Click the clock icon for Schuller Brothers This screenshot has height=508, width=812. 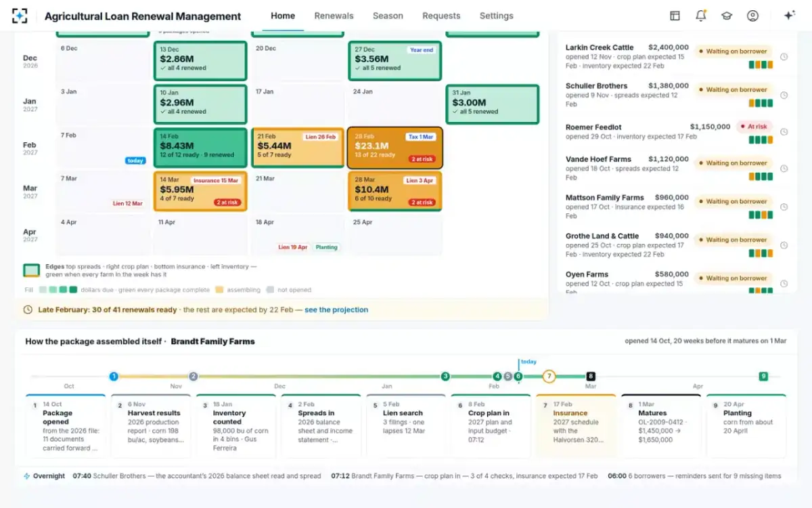[x=784, y=96]
